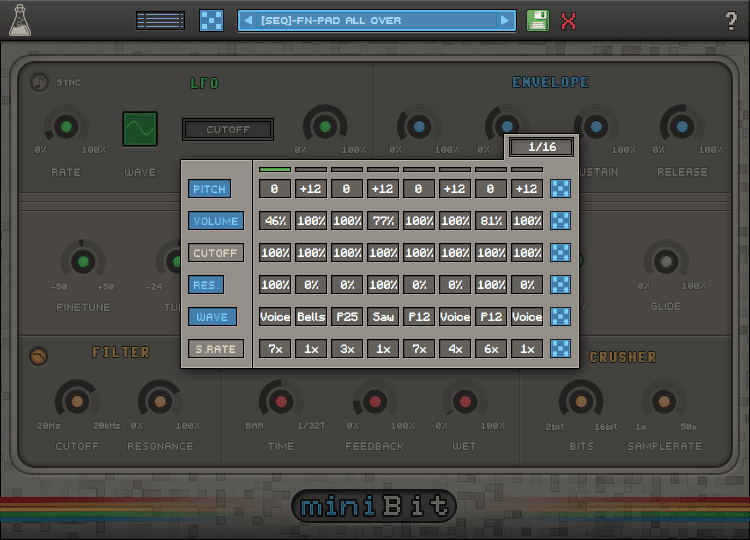Screen dimensions: 750x540
Task: Open the 1/16 step rate selector
Action: coord(541,147)
